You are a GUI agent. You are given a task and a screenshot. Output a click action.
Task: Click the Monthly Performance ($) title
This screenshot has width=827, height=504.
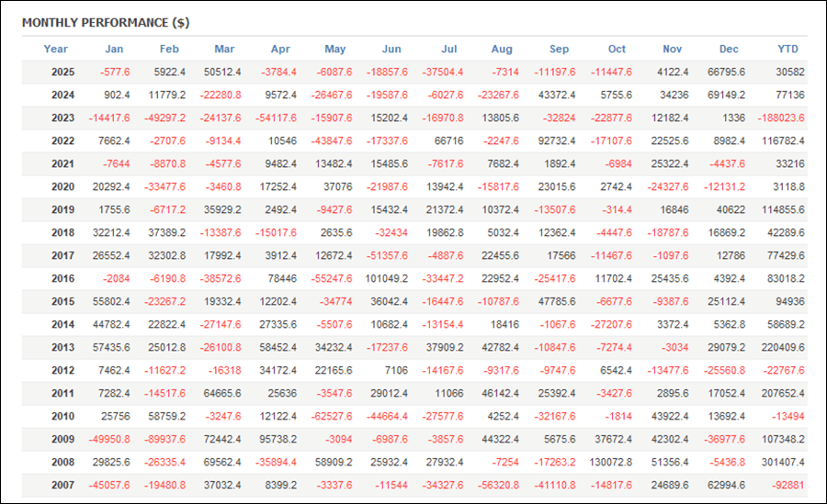(x=106, y=22)
